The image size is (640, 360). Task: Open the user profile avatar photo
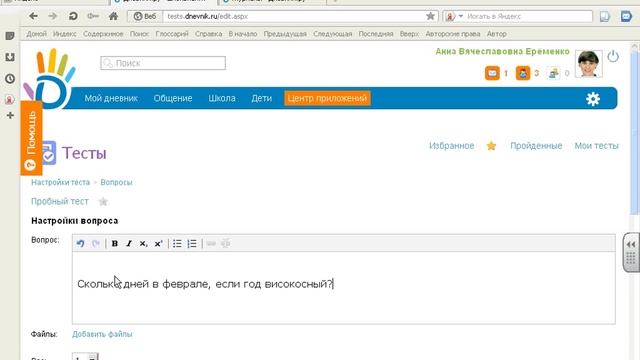[588, 64]
